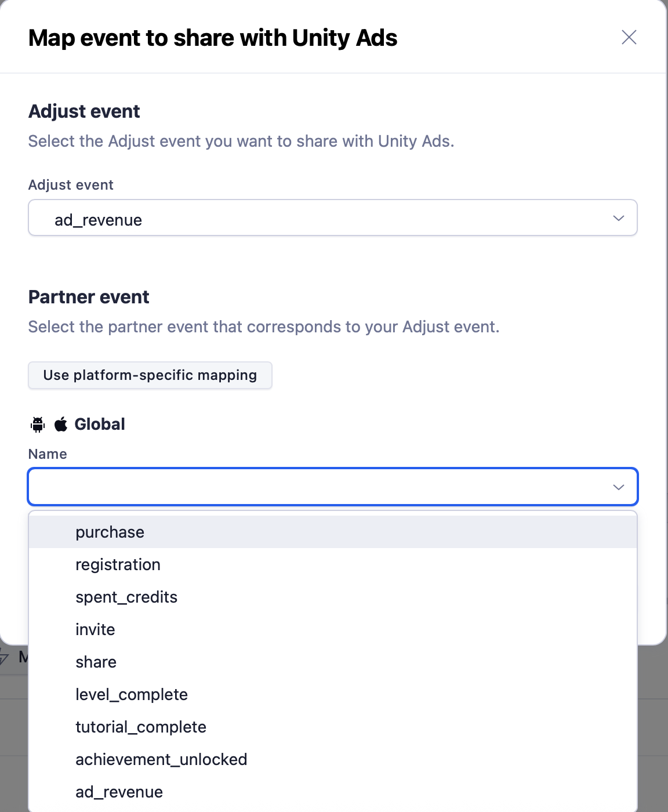Choose ad_revenue from the partner list
This screenshot has width=668, height=812.
[x=119, y=792]
